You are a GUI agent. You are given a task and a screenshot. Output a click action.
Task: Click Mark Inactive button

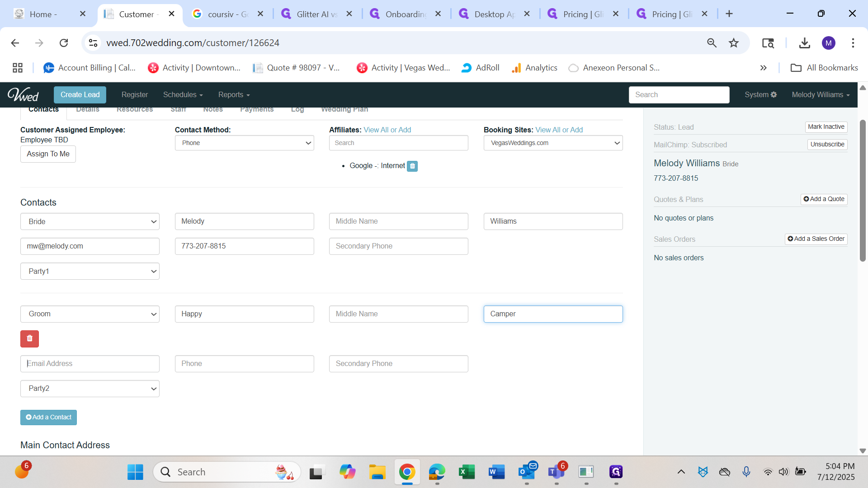826,127
